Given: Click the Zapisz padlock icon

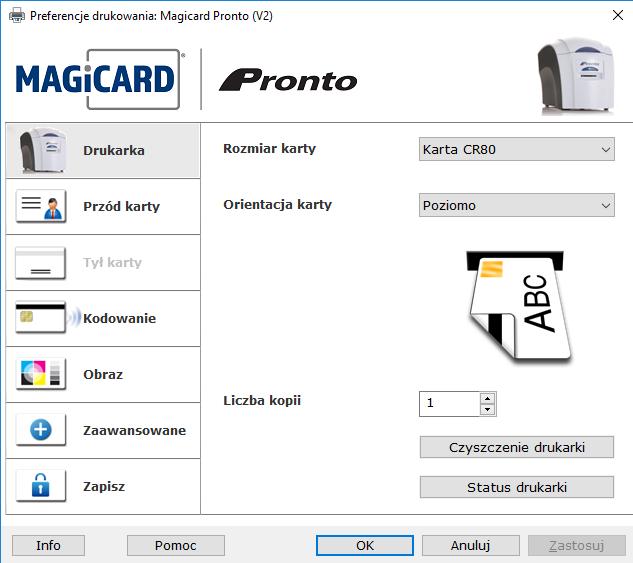Looking at the screenshot, I should (x=40, y=486).
